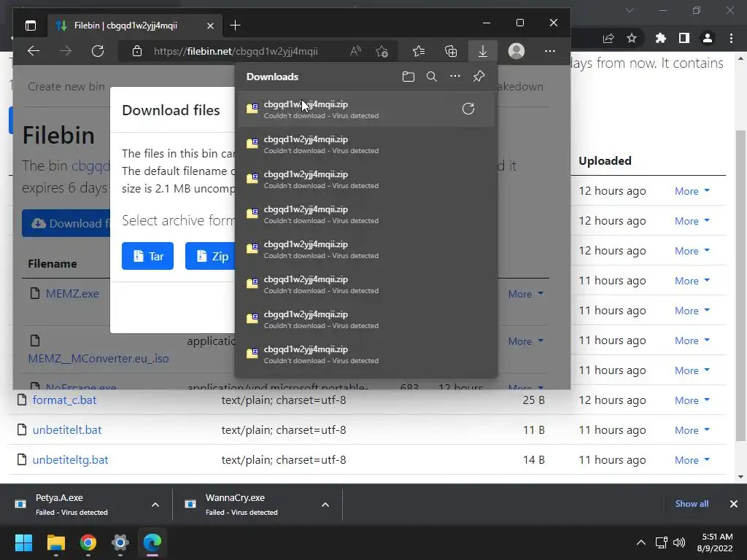Download the bin as Zip archive
This screenshot has height=560, width=747.
click(210, 256)
